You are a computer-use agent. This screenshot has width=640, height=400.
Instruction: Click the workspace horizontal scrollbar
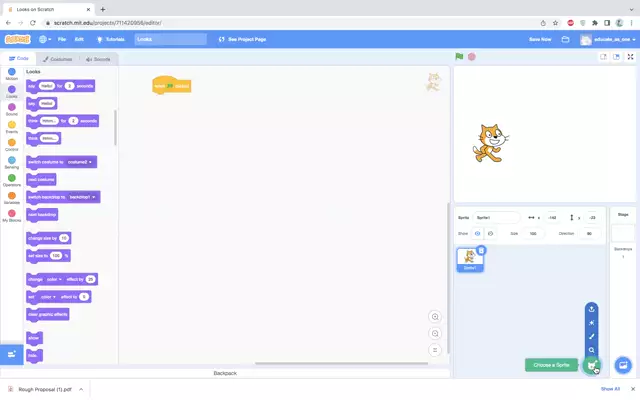pos(342,363)
